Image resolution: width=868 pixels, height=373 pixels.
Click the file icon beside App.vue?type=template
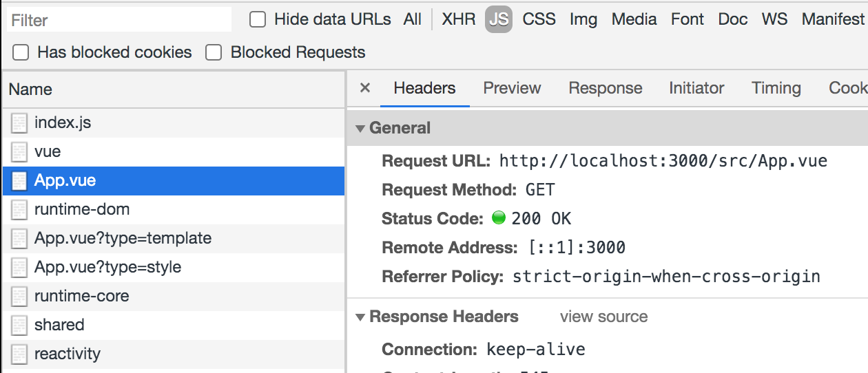coord(20,239)
